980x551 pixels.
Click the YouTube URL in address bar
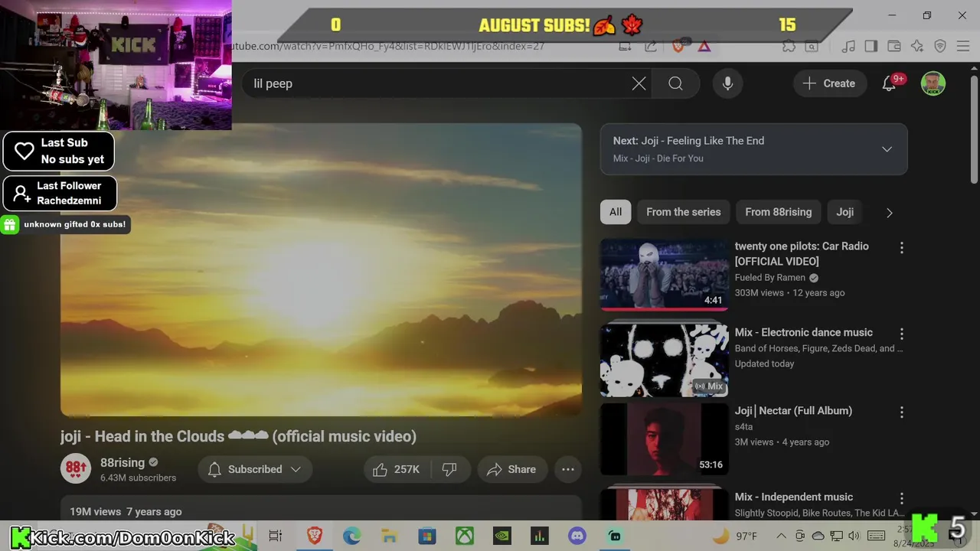click(387, 46)
